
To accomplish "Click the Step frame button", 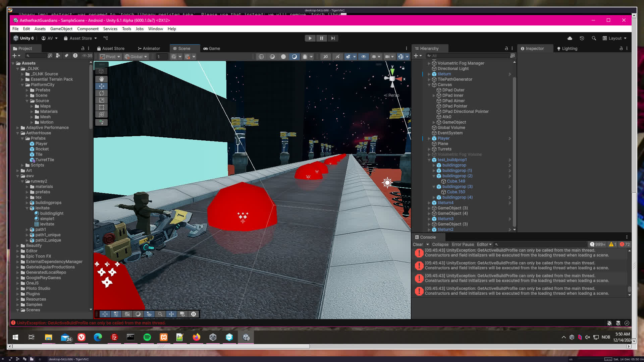I will pos(333,38).
